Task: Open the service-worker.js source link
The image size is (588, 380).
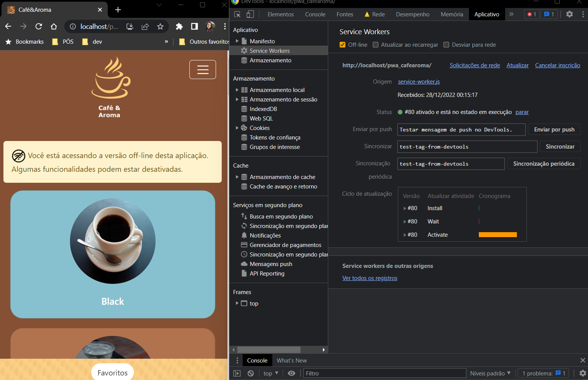Action: (419, 82)
